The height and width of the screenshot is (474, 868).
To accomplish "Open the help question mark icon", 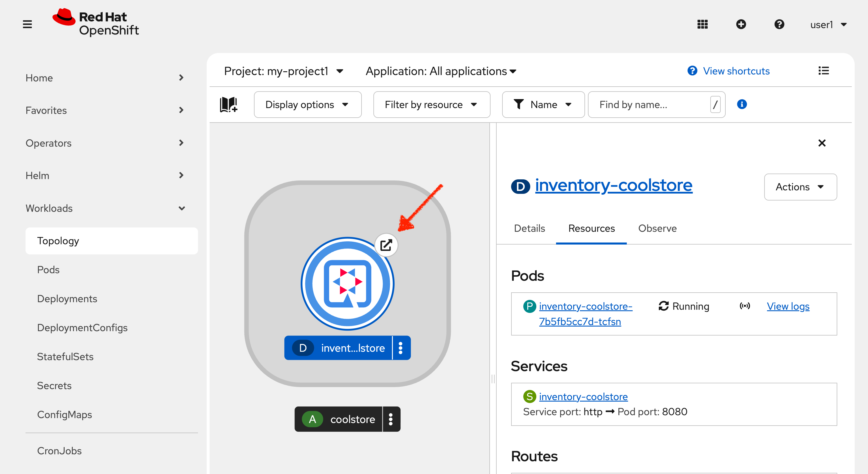I will point(779,24).
